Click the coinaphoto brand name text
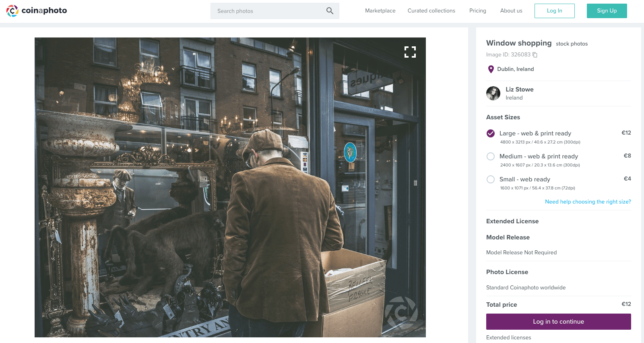The height and width of the screenshot is (343, 644). coord(44,10)
